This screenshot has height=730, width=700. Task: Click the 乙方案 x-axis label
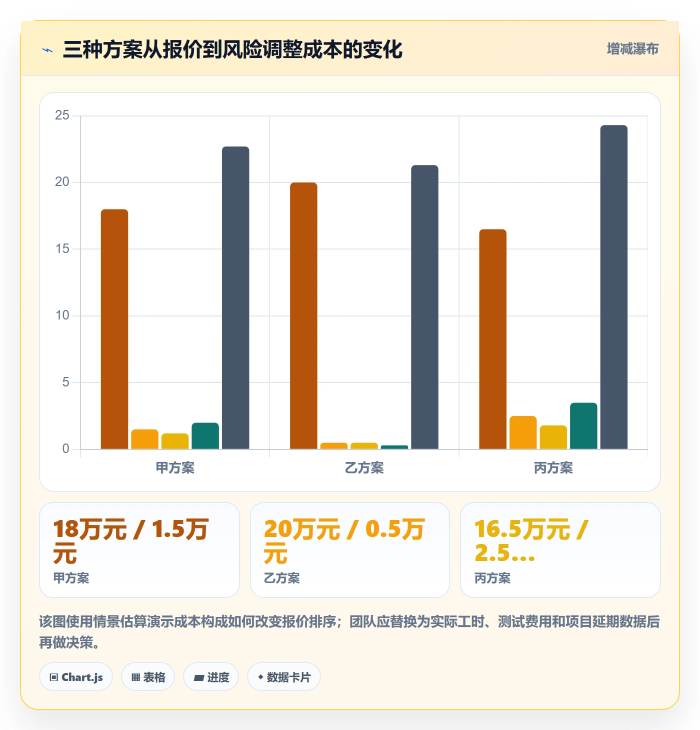tap(364, 468)
